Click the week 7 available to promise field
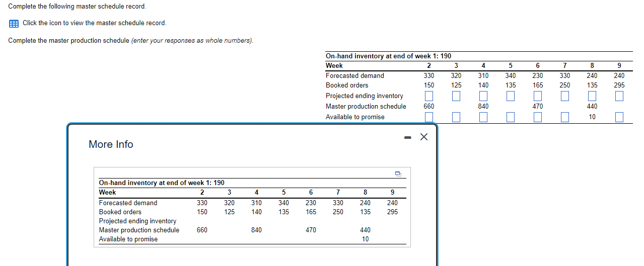 (x=565, y=117)
